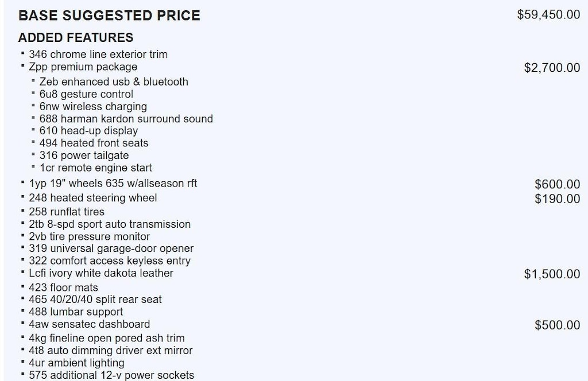Image resolution: width=588 pixels, height=381 pixels.
Task: Click the Base Suggested Price heading
Action: (109, 15)
